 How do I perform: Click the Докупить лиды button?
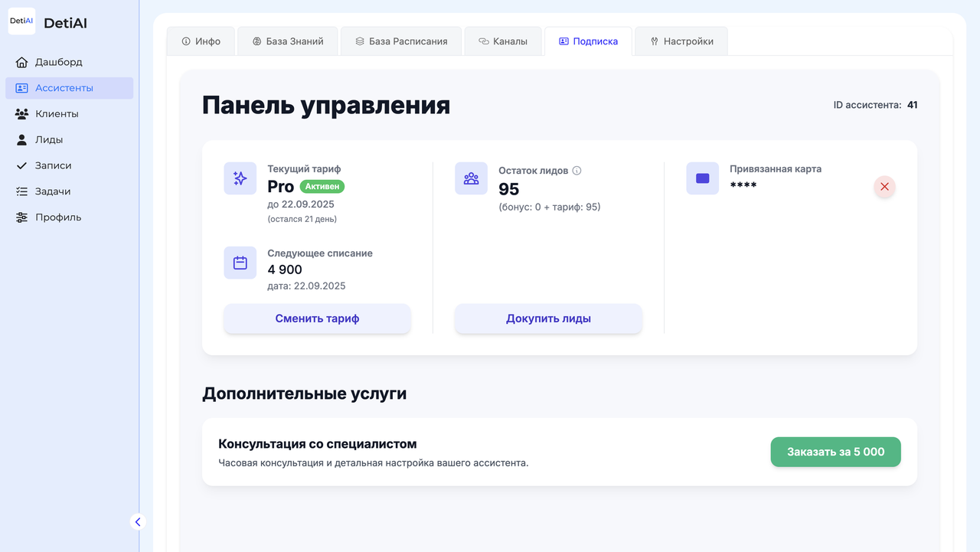[548, 318]
